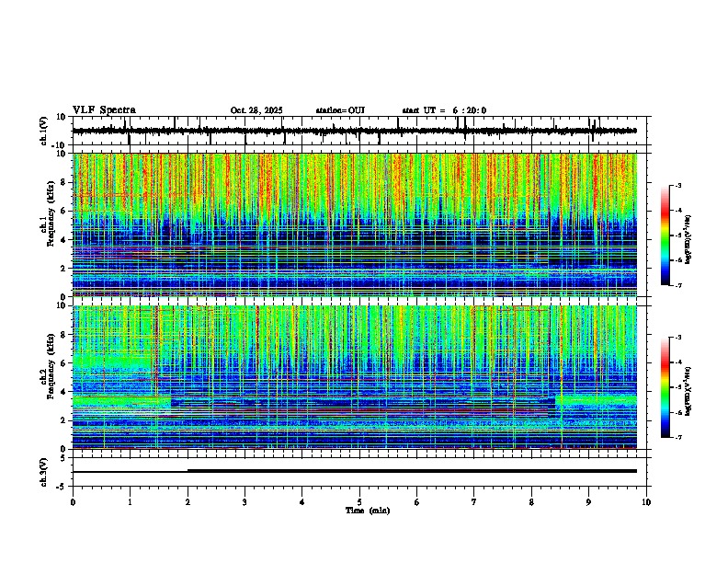Click the "1" tick on the Time axis
Image resolution: width=728 pixels, height=563 pixels.
(x=130, y=502)
